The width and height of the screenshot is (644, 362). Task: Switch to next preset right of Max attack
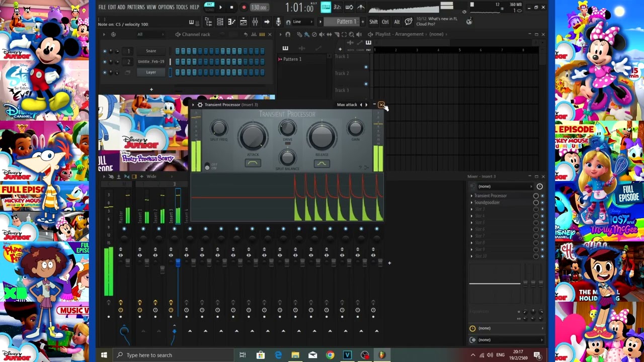(x=366, y=105)
